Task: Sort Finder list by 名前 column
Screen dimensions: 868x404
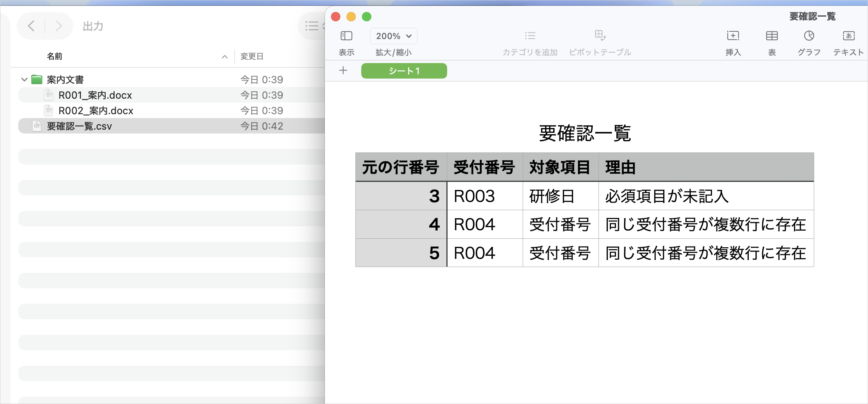Action: pos(55,56)
